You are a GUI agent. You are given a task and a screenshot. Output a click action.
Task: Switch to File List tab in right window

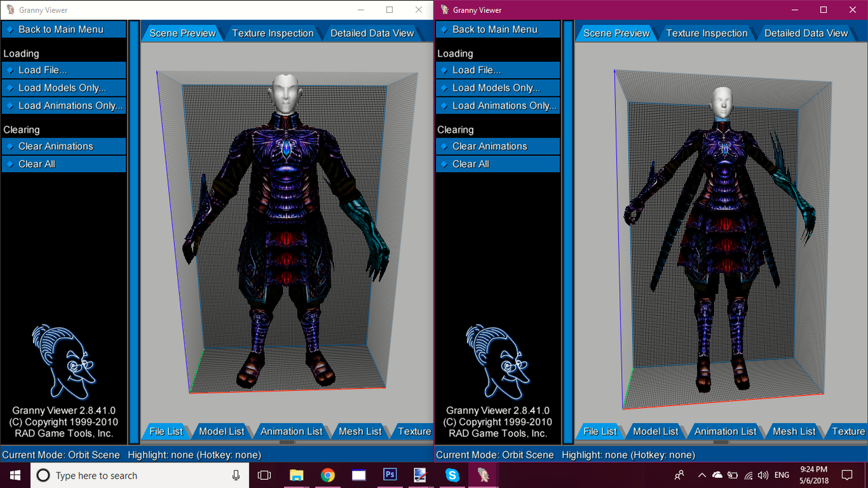coord(600,431)
